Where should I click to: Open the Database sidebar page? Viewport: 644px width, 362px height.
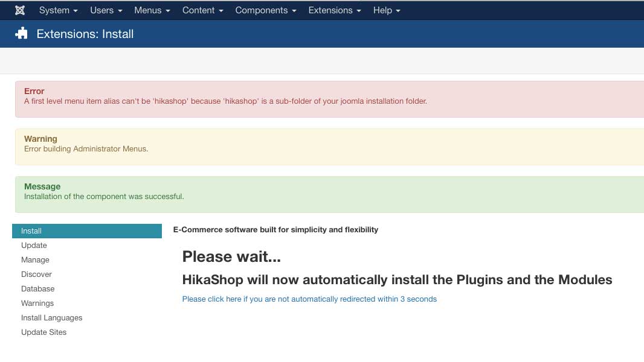point(38,288)
